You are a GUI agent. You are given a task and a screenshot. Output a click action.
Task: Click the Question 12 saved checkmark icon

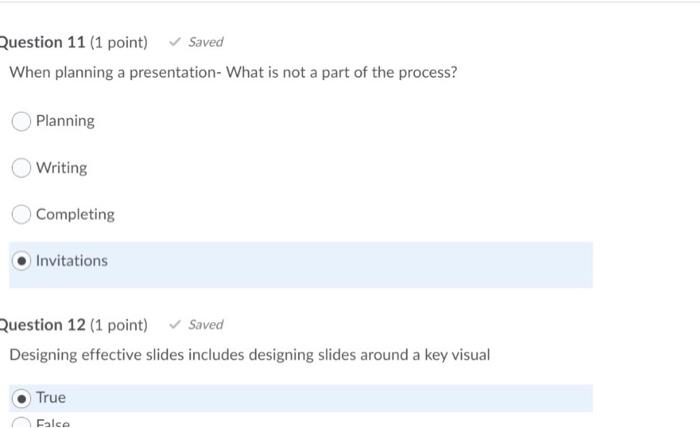click(175, 325)
